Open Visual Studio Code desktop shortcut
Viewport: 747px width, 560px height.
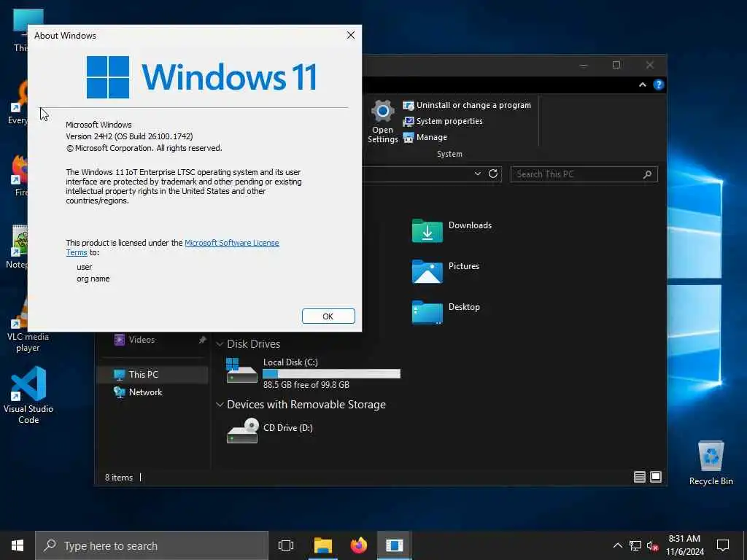click(28, 394)
